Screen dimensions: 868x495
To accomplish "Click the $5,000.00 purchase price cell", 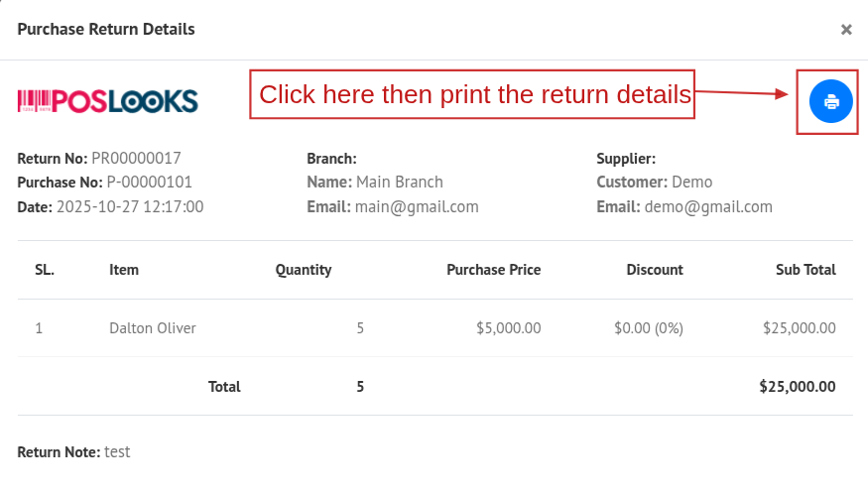I will [x=508, y=328].
